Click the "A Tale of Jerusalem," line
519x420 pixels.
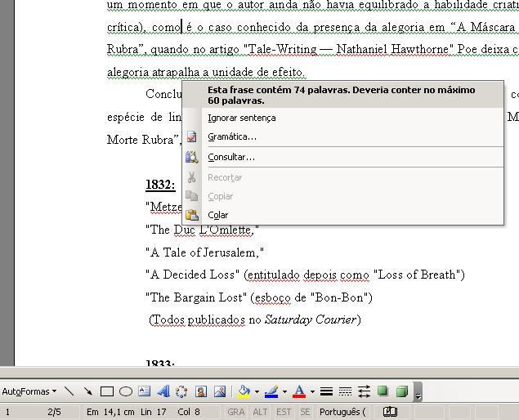(204, 252)
